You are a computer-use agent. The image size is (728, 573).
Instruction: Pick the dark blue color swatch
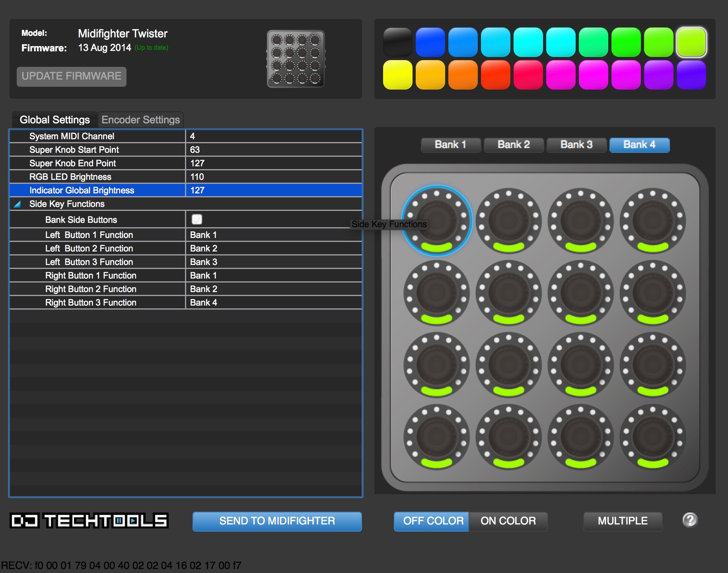click(x=430, y=42)
